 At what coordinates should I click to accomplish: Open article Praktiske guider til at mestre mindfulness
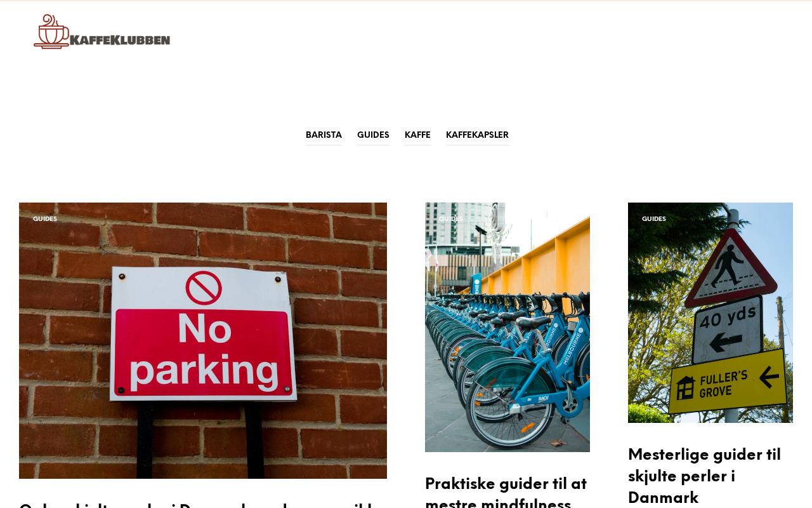(x=506, y=491)
